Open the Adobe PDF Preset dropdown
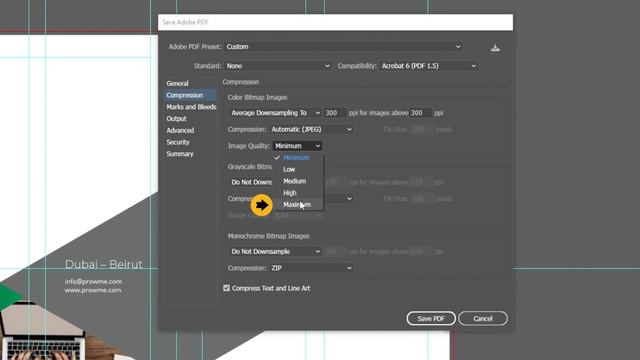The height and width of the screenshot is (360, 640). [x=344, y=47]
